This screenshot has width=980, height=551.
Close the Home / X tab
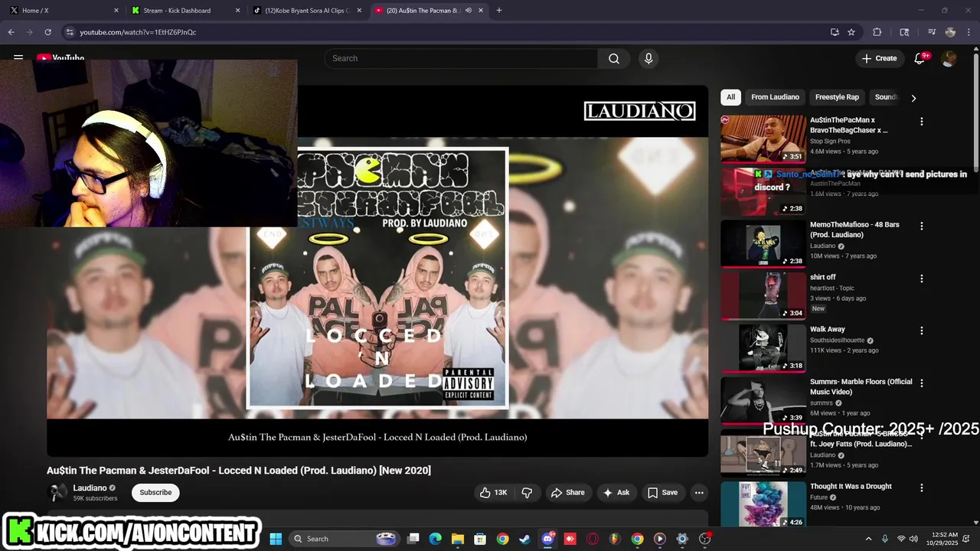(x=116, y=11)
